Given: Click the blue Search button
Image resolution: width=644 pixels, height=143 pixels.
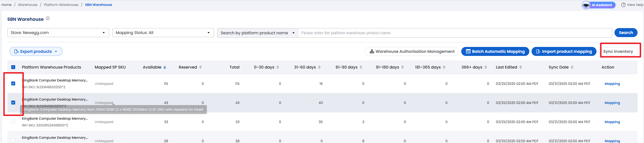Looking at the screenshot, I should (626, 33).
